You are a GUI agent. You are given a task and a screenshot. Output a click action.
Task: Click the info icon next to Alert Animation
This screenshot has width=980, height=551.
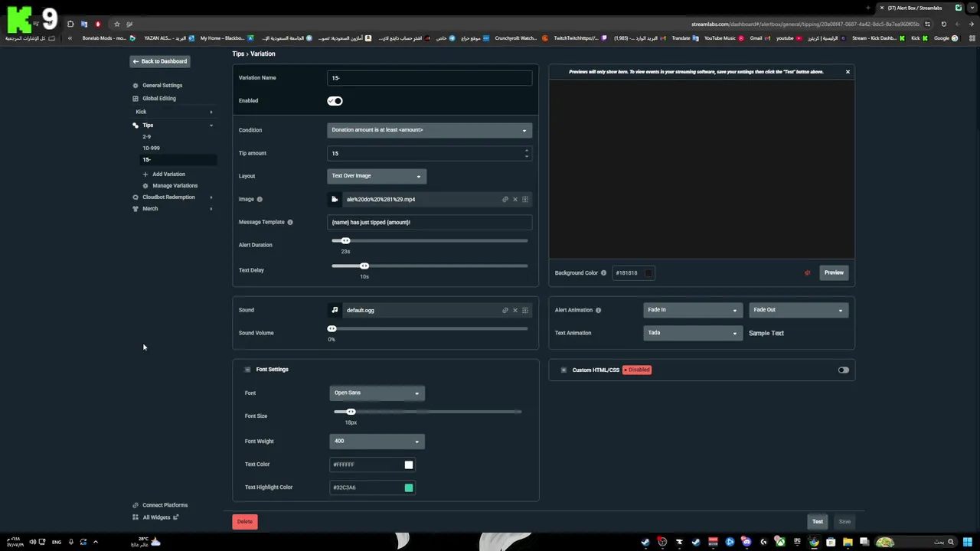[598, 310]
